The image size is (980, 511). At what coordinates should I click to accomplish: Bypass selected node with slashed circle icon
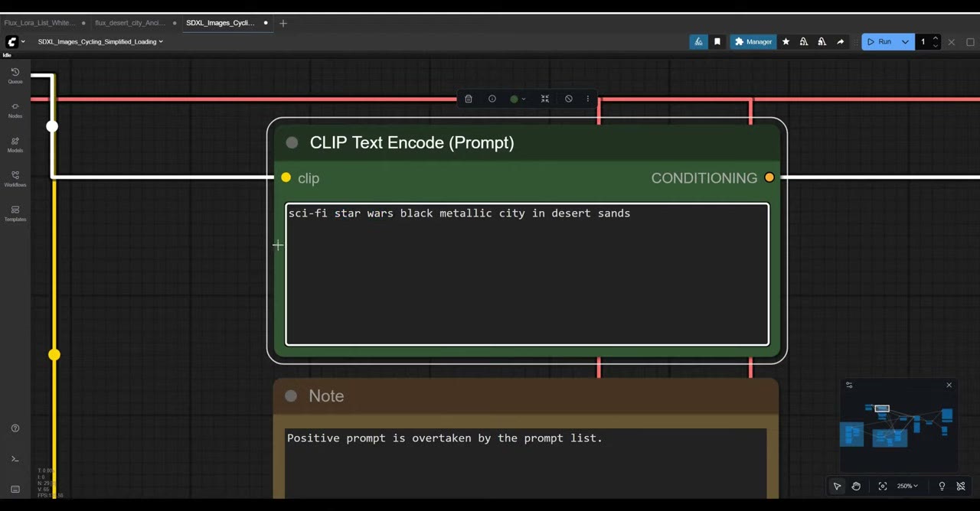pos(569,99)
